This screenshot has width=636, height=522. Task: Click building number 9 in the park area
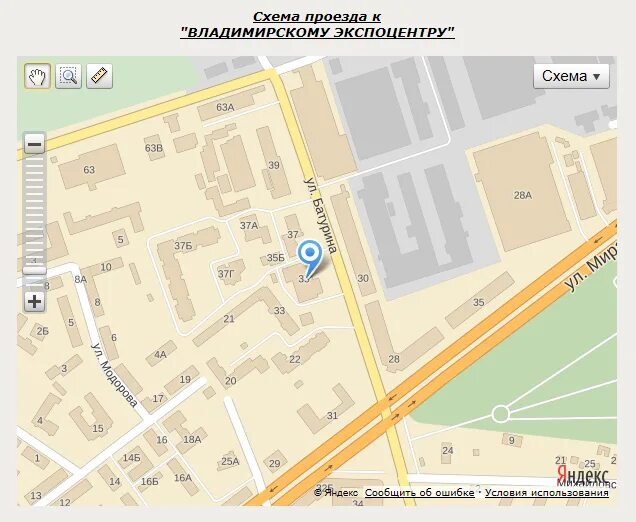point(511,440)
